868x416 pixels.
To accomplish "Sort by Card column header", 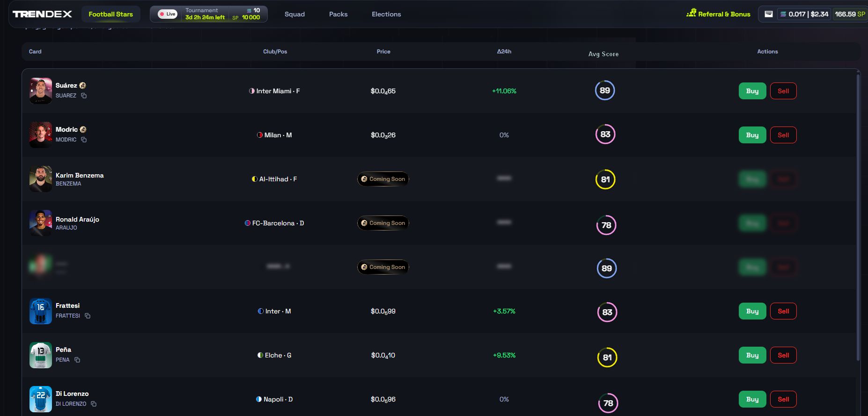I will 35,52.
